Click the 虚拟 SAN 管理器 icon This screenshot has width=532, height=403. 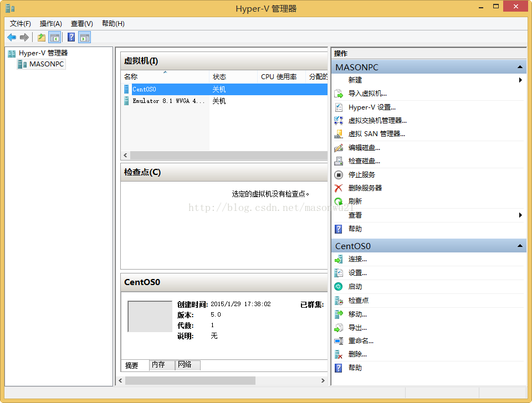tap(339, 134)
